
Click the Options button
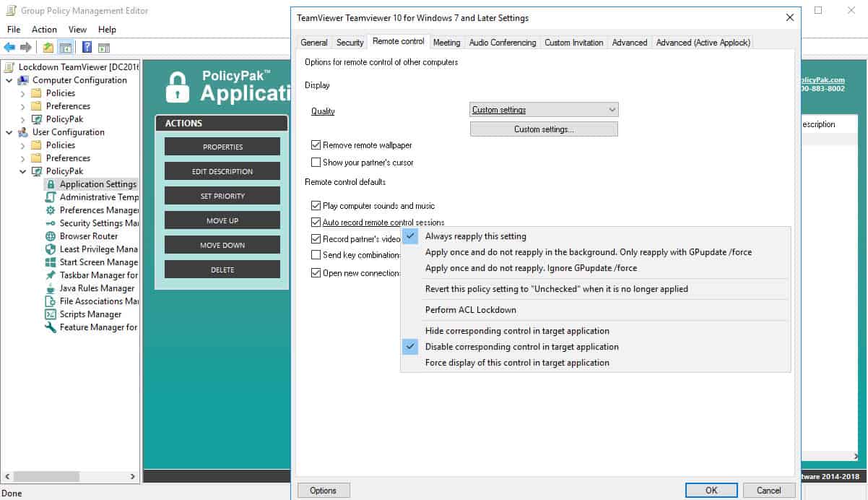(324, 491)
